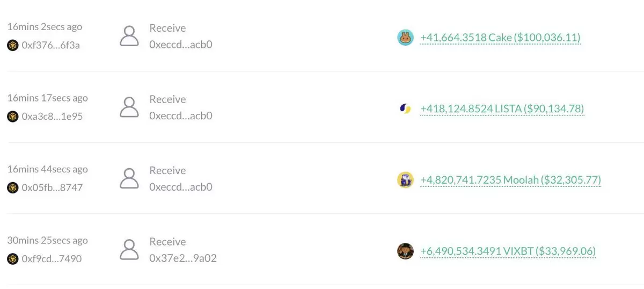Click the Moolah token icon
The height and width of the screenshot is (289, 644).
(x=405, y=180)
